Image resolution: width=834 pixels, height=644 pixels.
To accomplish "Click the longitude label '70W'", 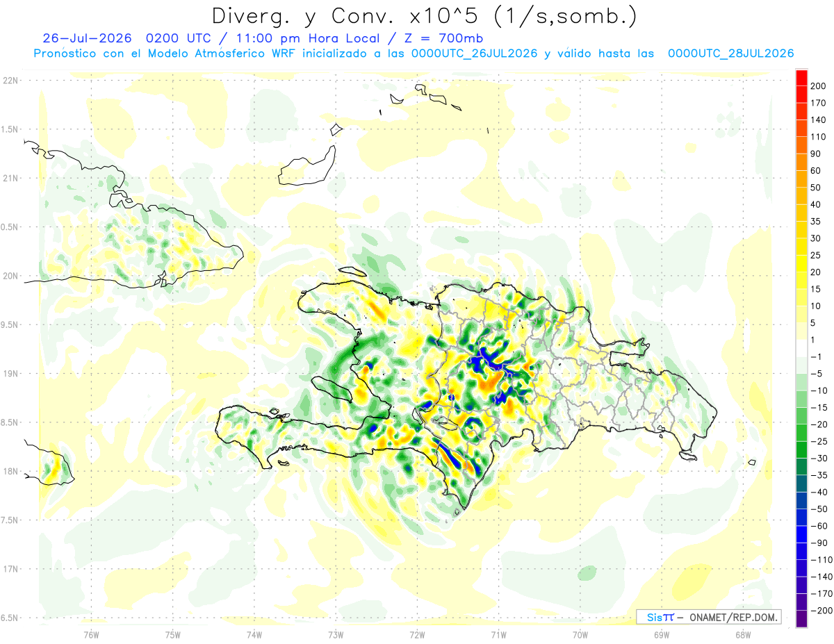I will pos(580,634).
